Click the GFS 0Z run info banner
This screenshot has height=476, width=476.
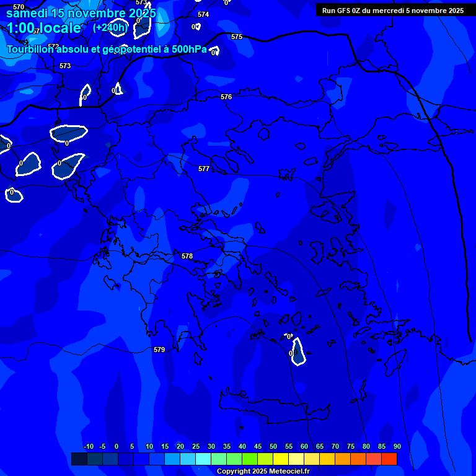point(392,11)
